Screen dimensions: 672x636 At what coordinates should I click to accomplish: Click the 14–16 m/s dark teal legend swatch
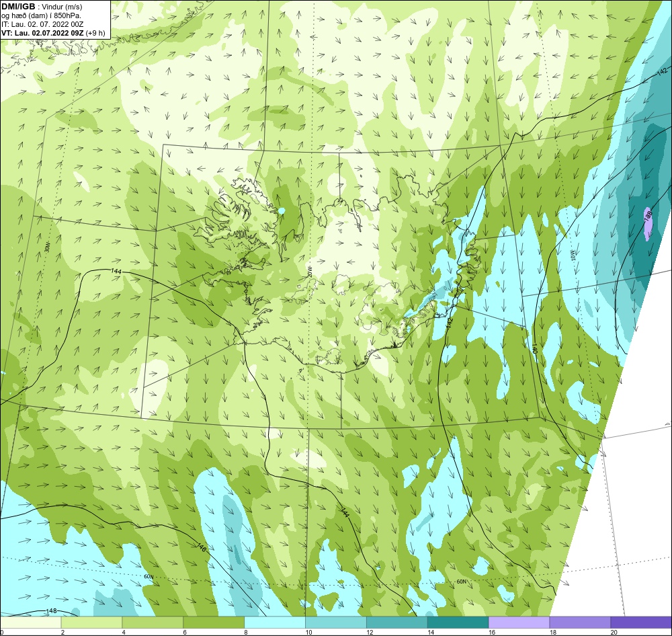coord(458,622)
